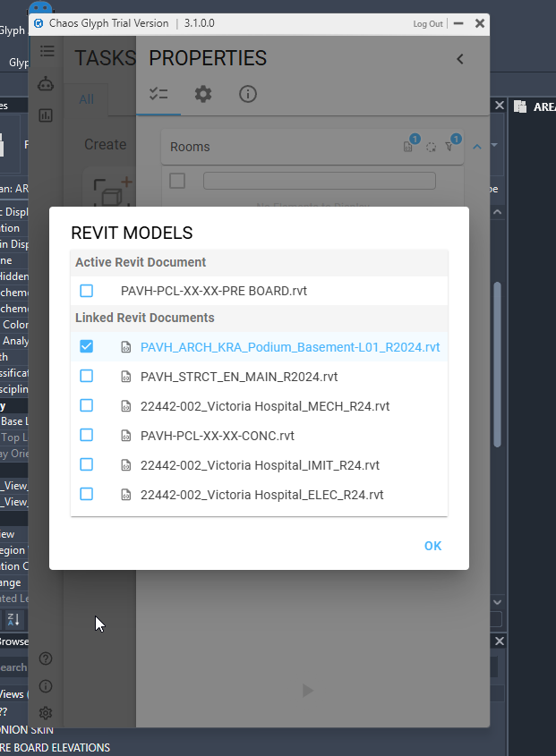Viewport: 556px width, 756px height.
Task: Uncheck PAVH_ARCH_KRA_Podium_Basement-L01 model checkbox
Action: (x=87, y=347)
